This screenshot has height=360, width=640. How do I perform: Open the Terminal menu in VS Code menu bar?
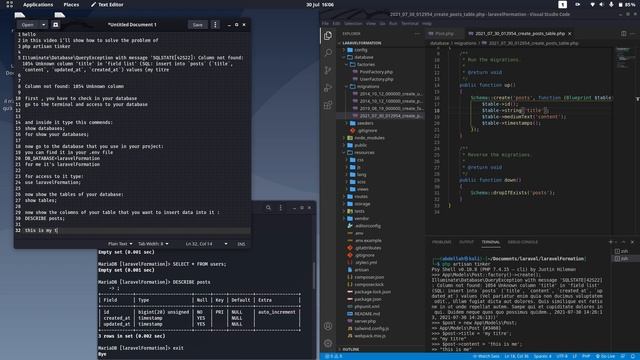click(x=410, y=24)
